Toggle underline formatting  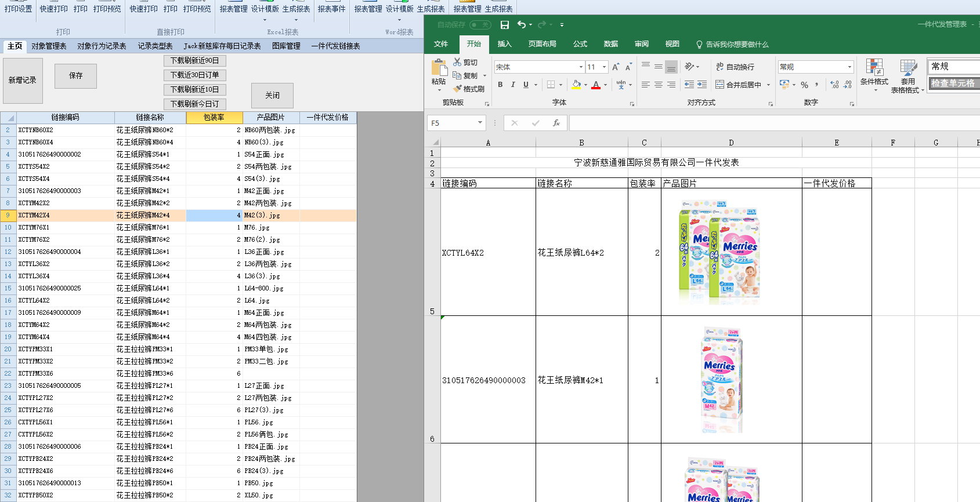526,85
